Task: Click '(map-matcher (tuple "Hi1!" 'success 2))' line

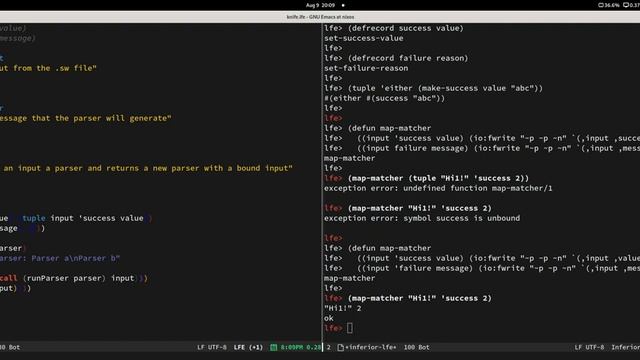Action: pyautogui.click(x=438, y=178)
